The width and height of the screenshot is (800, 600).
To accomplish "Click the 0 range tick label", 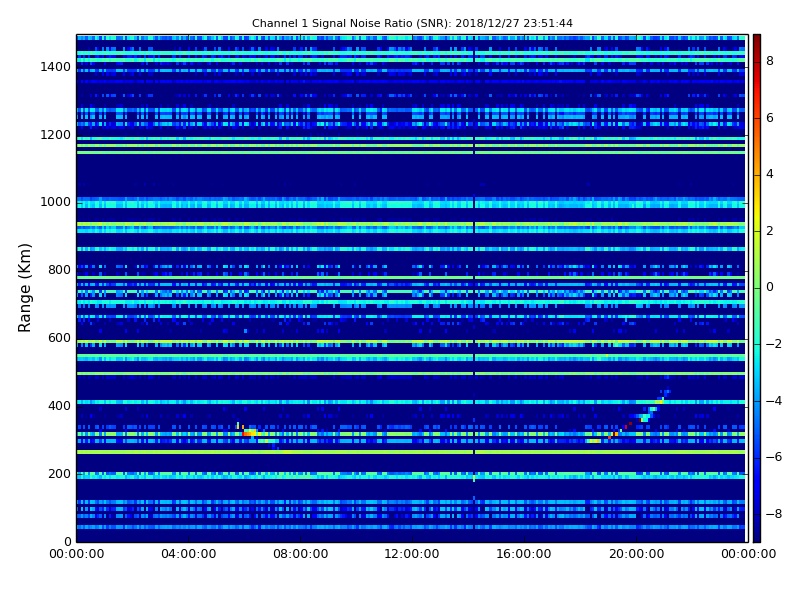I will pos(67,541).
